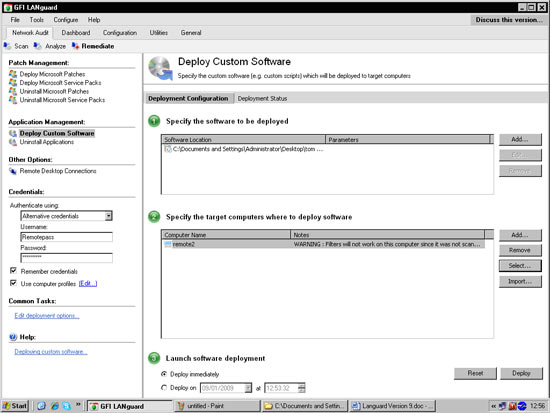Image resolution: width=550 pixels, height=413 pixels.
Task: Select the remote2 WARNING notes cell
Action: tap(387, 244)
